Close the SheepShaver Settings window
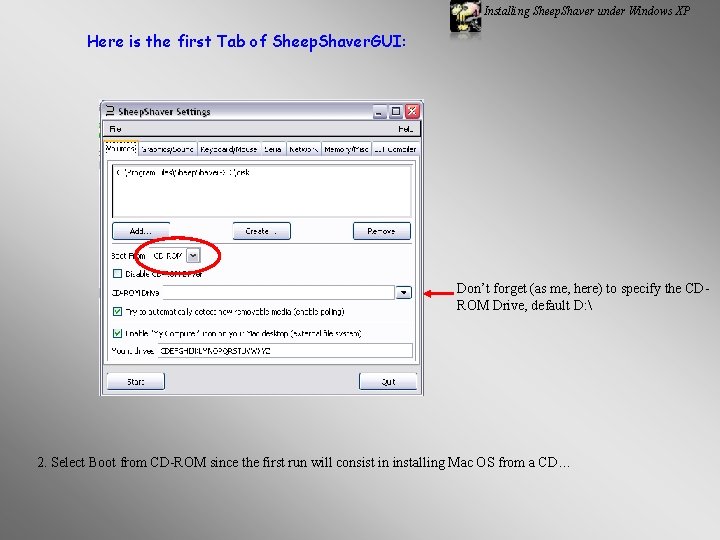720x540 pixels. (412, 112)
